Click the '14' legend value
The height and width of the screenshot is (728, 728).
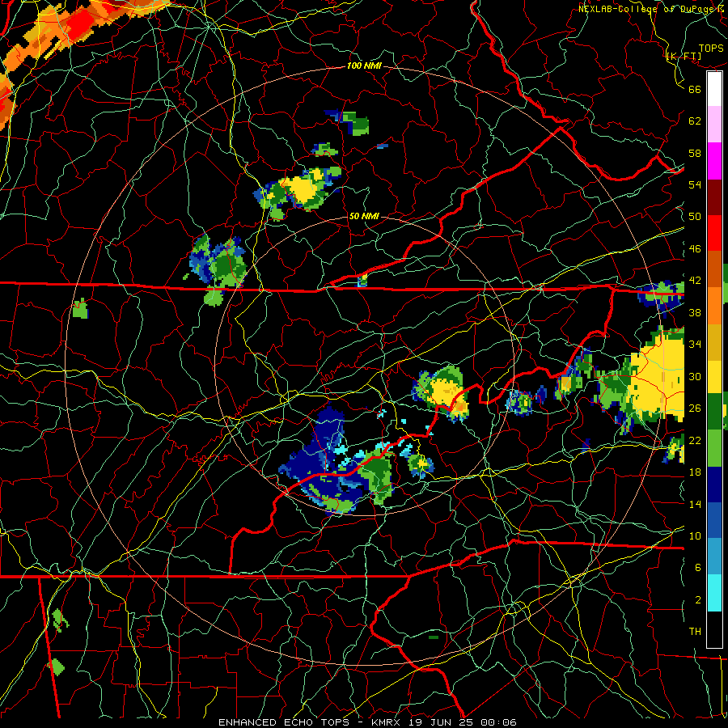pyautogui.click(x=695, y=504)
